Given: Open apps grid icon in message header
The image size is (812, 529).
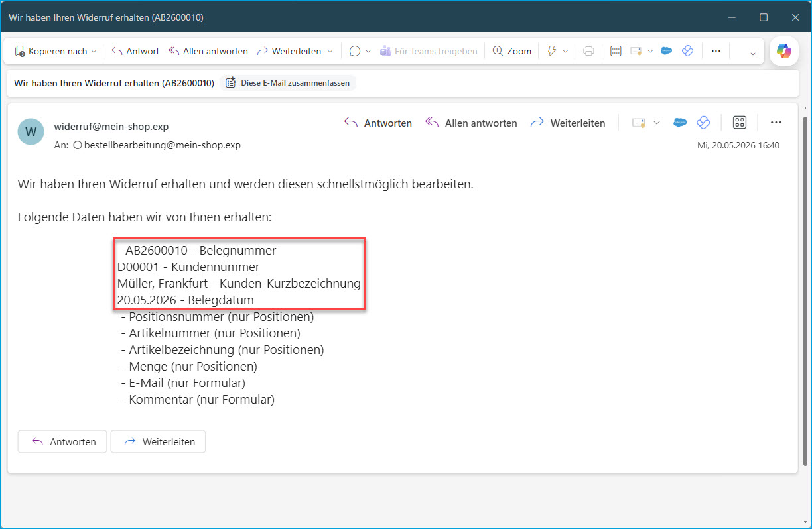Looking at the screenshot, I should 740,123.
